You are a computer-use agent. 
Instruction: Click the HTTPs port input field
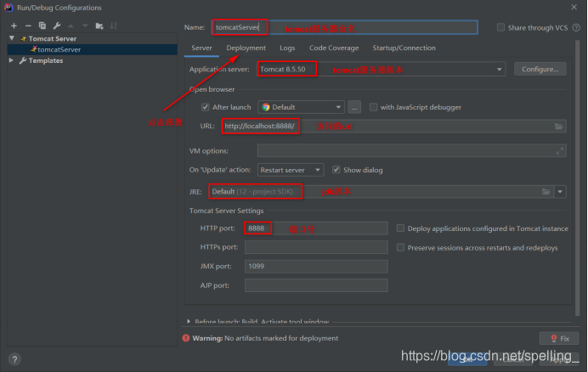point(316,247)
